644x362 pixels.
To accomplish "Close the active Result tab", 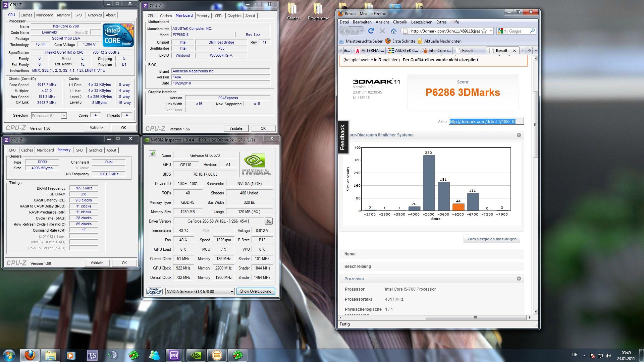I will [x=515, y=51].
